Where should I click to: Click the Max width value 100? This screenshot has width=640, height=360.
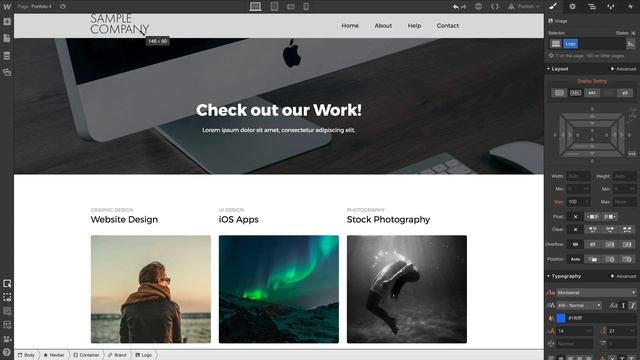pyautogui.click(x=578, y=202)
